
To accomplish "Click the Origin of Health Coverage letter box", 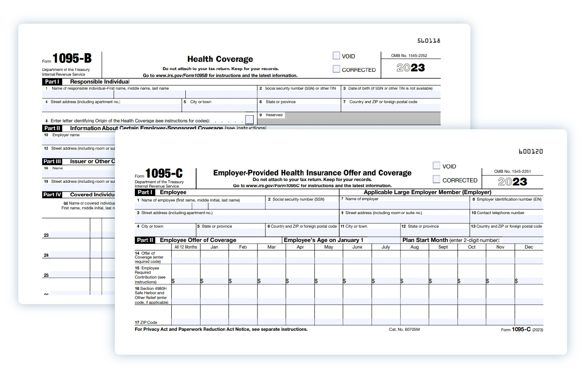I will click(x=249, y=120).
